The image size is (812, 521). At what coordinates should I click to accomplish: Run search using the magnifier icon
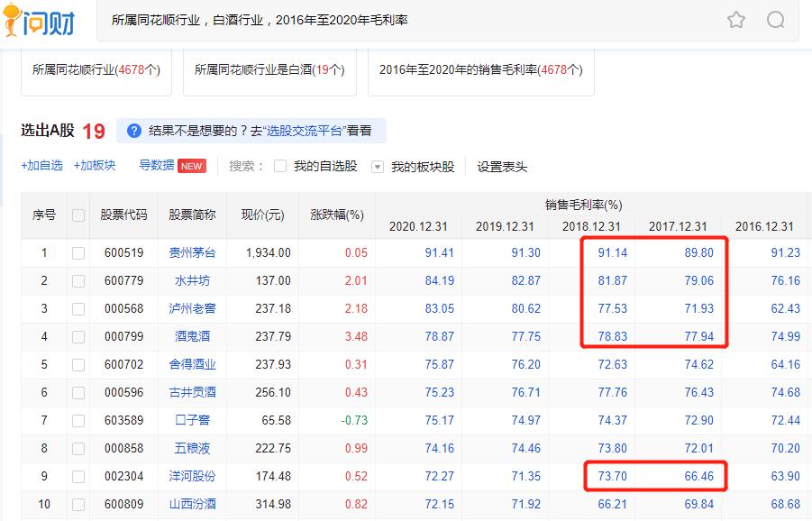(775, 20)
